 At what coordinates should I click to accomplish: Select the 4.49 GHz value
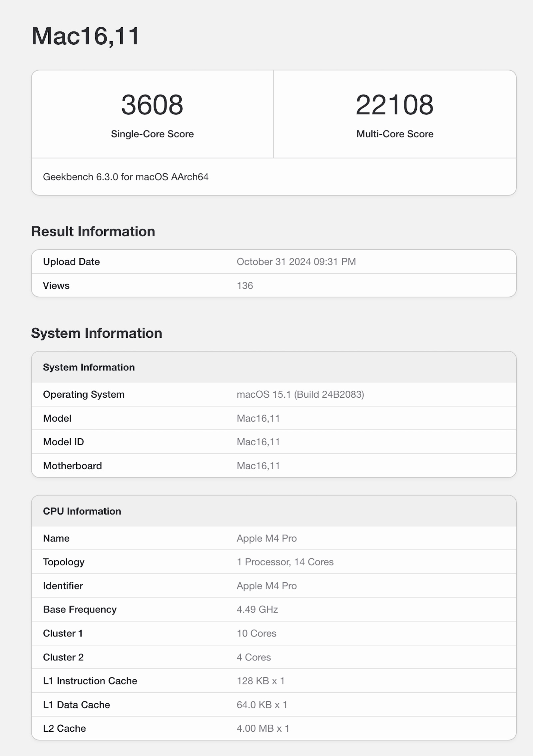tap(257, 609)
